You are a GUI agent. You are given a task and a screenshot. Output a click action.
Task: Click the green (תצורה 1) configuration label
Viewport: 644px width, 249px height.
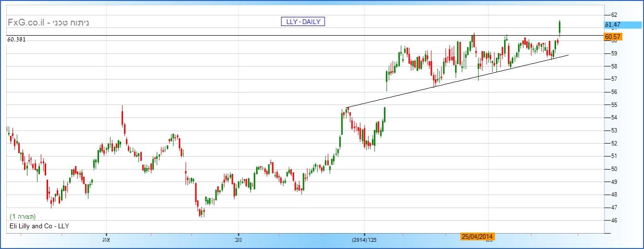(x=23, y=216)
